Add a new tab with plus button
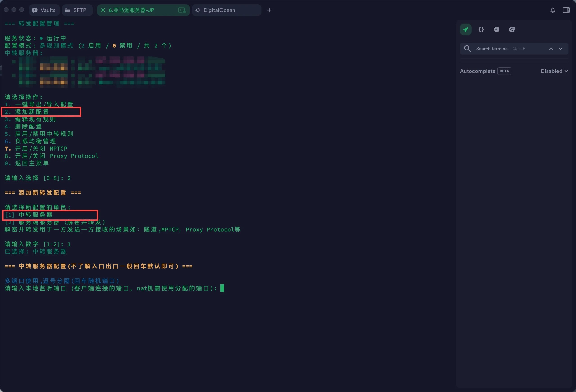This screenshot has height=392, width=576. [269, 10]
